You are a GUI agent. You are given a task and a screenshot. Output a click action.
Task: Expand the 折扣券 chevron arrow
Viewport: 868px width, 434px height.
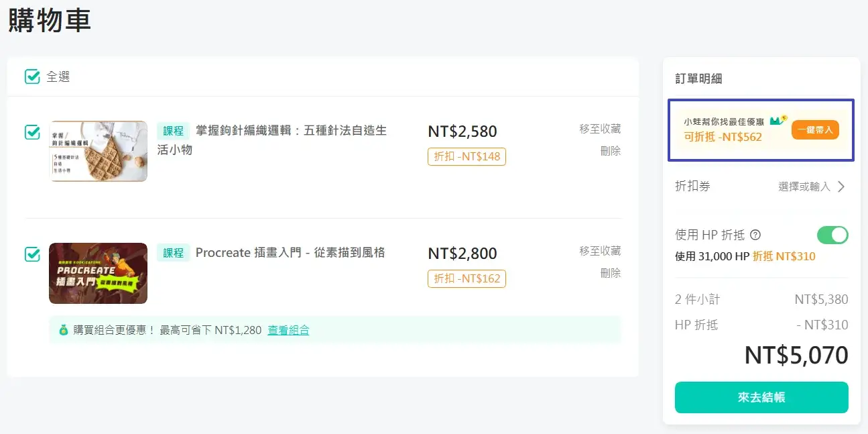841,186
